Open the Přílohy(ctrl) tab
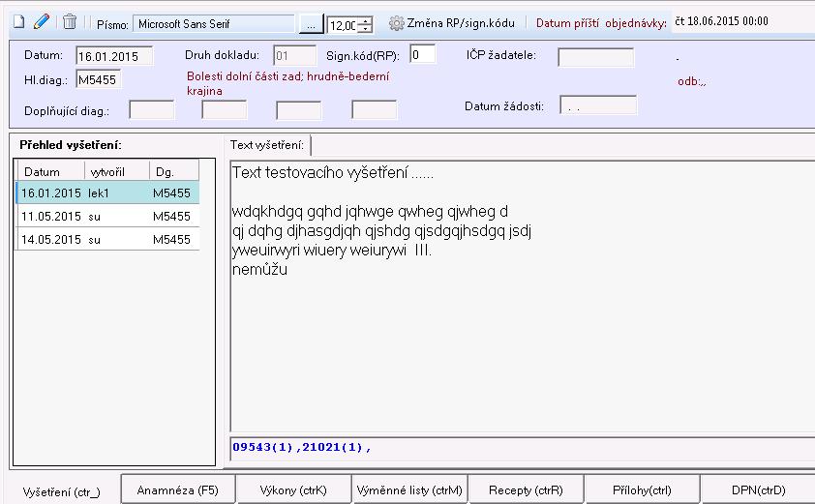This screenshot has height=504, width=815. coord(642,489)
